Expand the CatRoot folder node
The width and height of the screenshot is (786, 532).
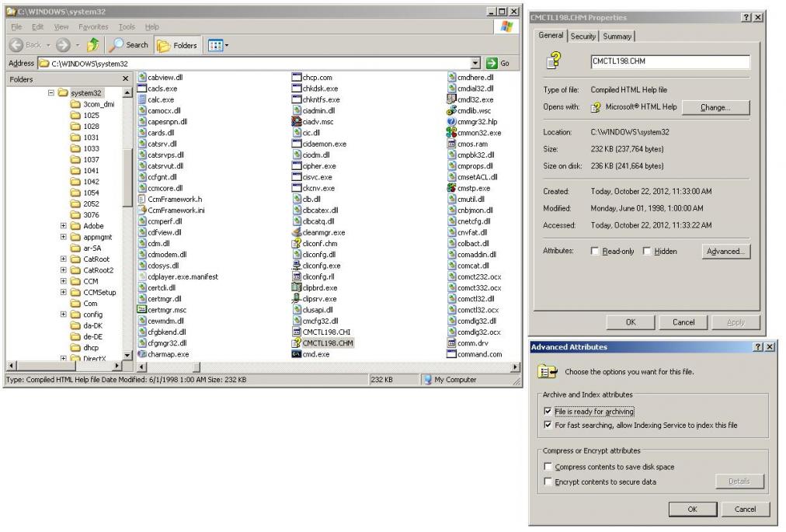[63, 259]
